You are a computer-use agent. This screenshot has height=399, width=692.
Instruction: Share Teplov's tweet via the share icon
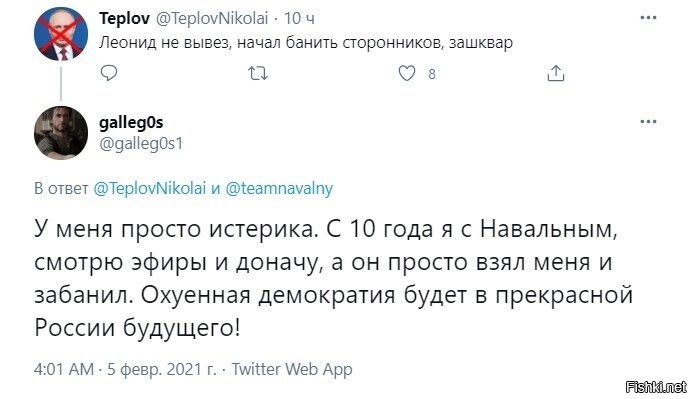pos(556,73)
